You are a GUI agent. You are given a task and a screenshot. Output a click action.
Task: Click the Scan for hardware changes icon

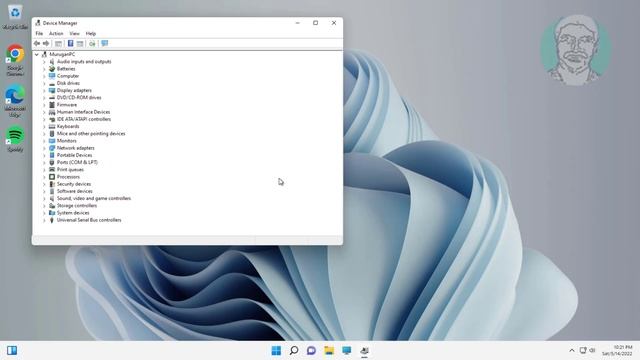[92, 43]
